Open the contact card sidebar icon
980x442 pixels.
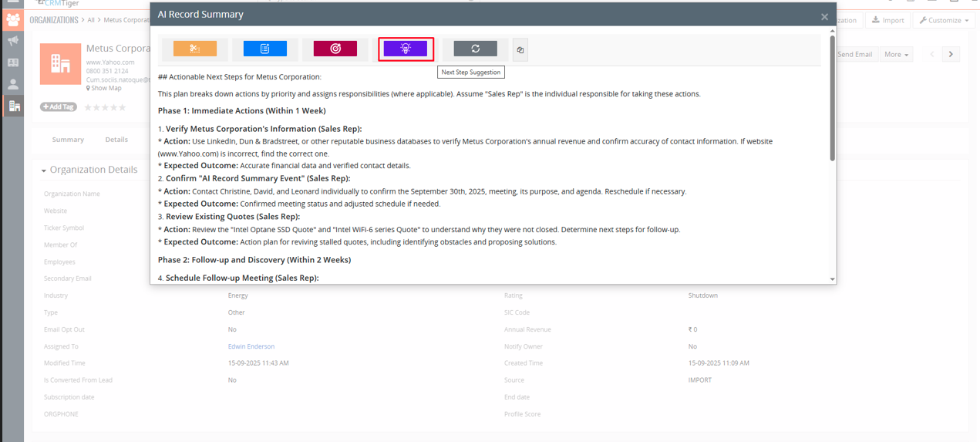tap(13, 62)
